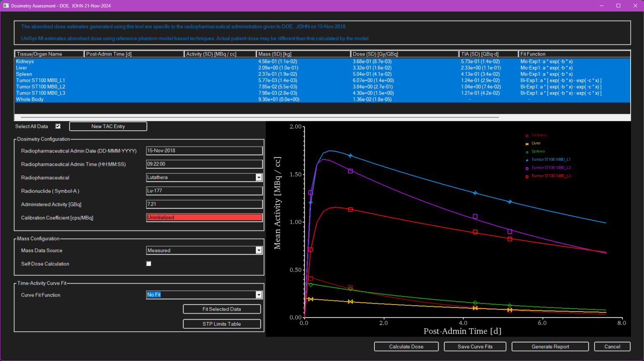This screenshot has height=361, width=644.
Task: Click the Spleen legend marker icon
Action: pos(527,152)
